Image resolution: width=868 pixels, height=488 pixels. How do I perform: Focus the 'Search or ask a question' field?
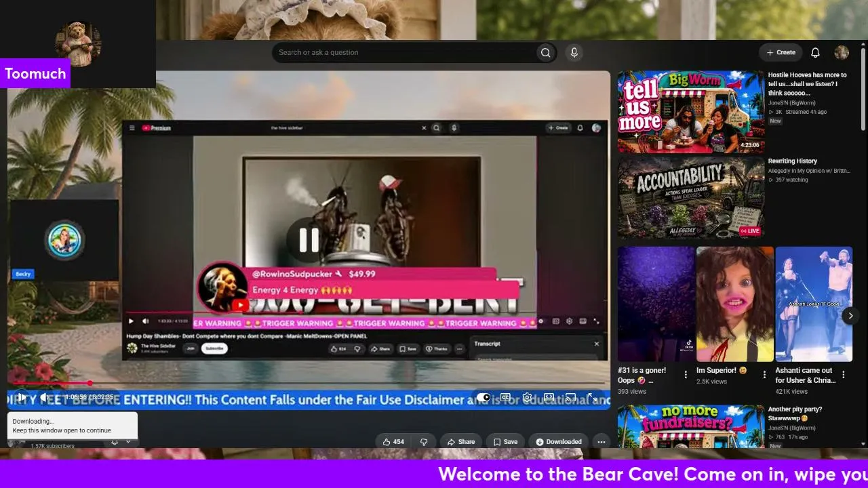pyautogui.click(x=405, y=53)
